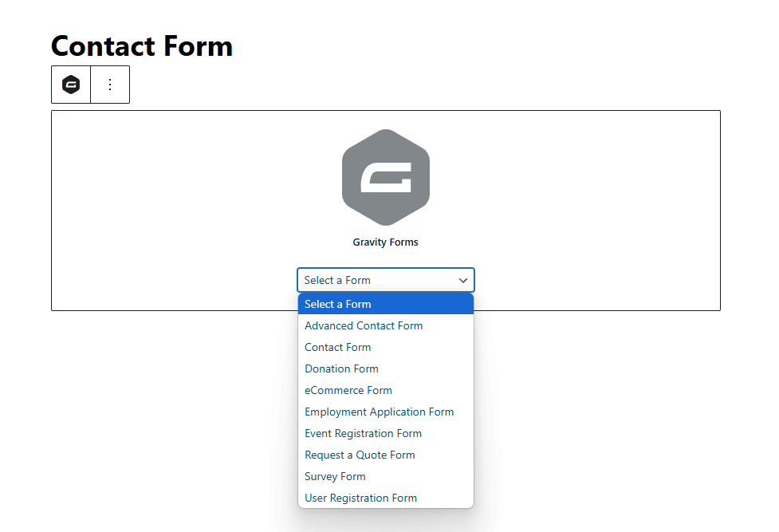Click the Gravity Forms label text
This screenshot has height=532, width=779.
point(386,242)
